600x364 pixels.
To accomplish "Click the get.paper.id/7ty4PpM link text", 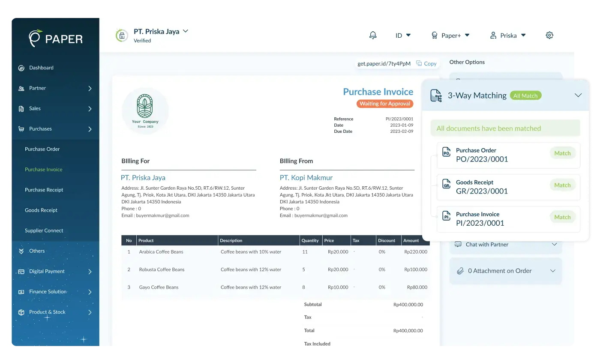I will (384, 63).
